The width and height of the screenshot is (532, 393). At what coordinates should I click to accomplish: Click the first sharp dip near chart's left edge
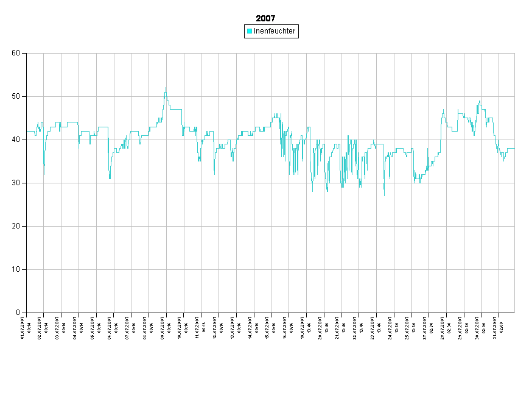44,174
